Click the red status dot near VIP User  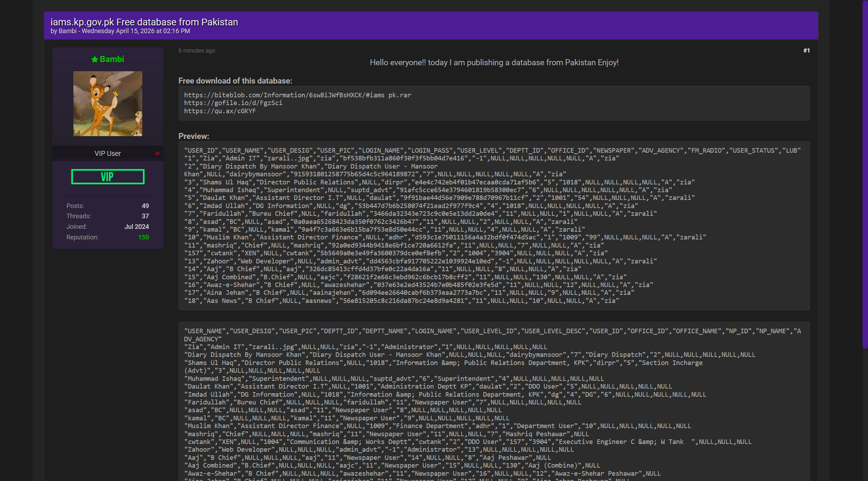click(x=157, y=153)
